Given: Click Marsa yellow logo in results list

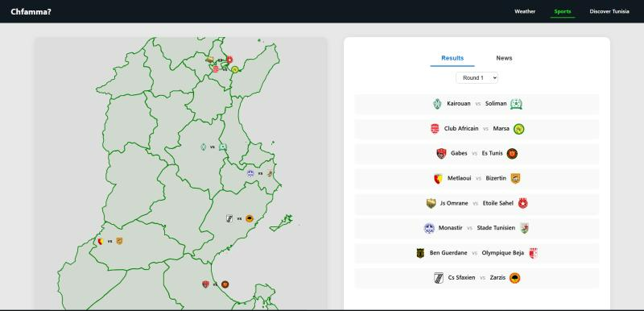Looking at the screenshot, I should tap(518, 129).
